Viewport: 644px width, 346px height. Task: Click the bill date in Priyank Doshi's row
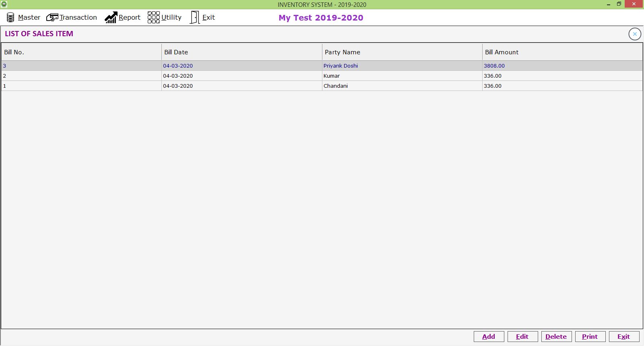[242, 66]
